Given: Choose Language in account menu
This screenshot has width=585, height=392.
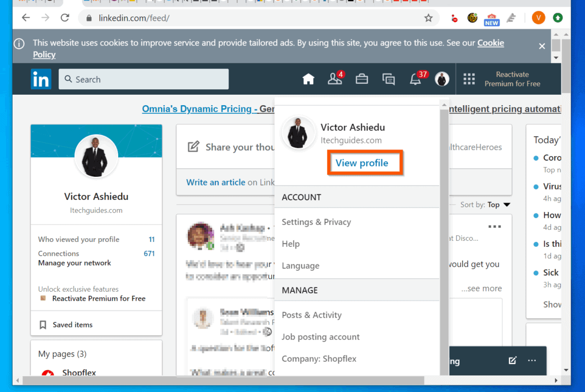Looking at the screenshot, I should (x=301, y=266).
